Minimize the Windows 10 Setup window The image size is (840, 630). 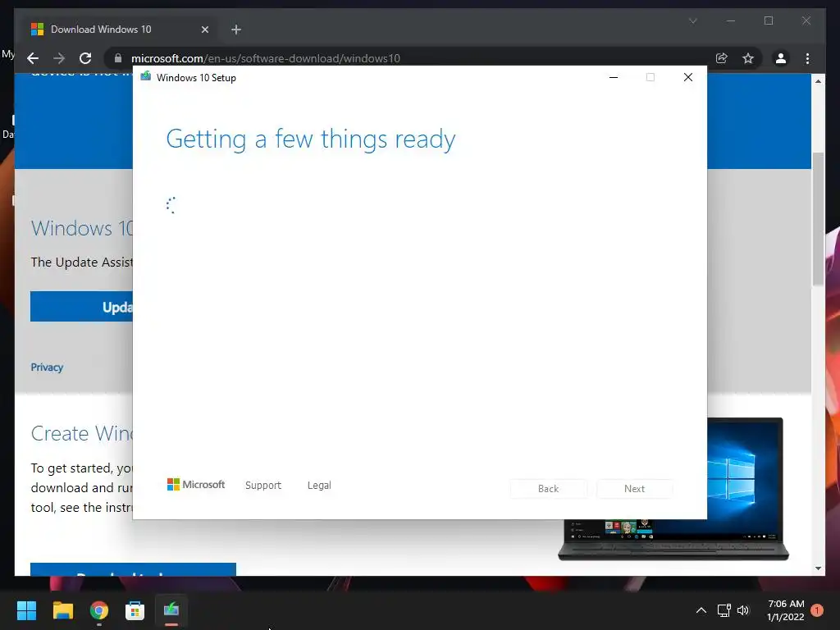click(614, 77)
